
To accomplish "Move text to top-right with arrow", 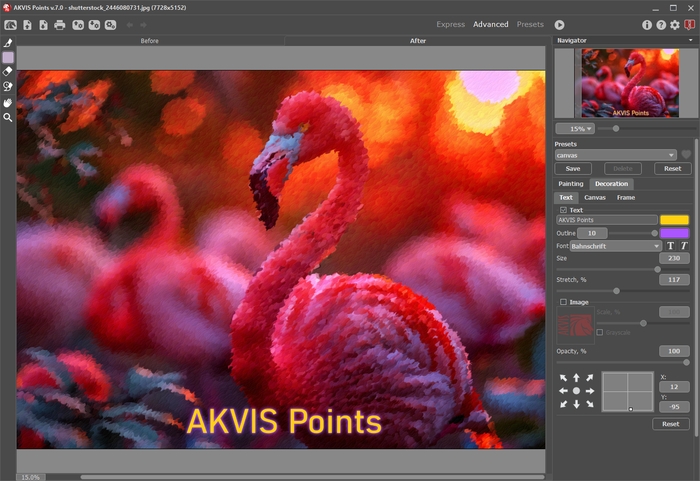I will coord(590,378).
